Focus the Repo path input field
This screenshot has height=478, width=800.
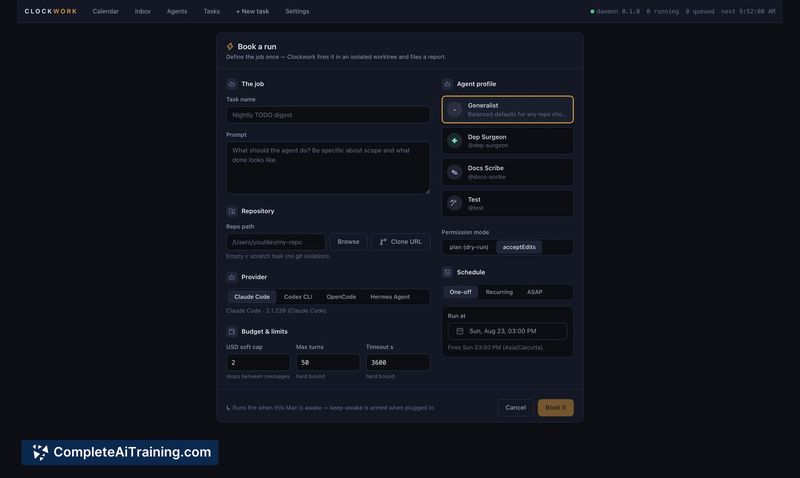click(x=276, y=242)
